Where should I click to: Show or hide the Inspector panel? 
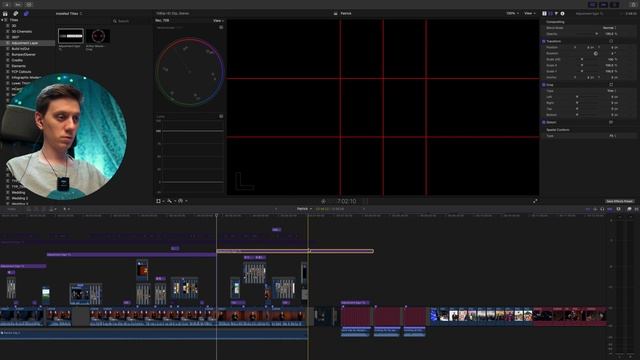pyautogui.click(x=615, y=4)
